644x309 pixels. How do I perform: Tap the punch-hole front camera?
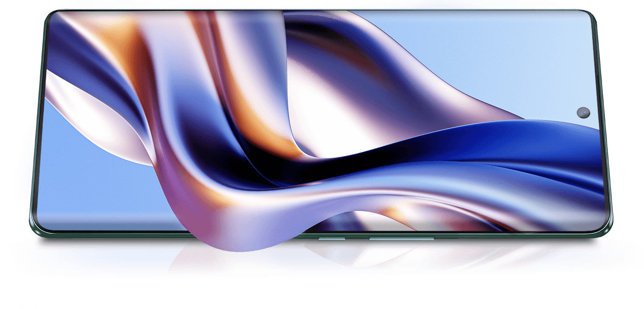583,112
